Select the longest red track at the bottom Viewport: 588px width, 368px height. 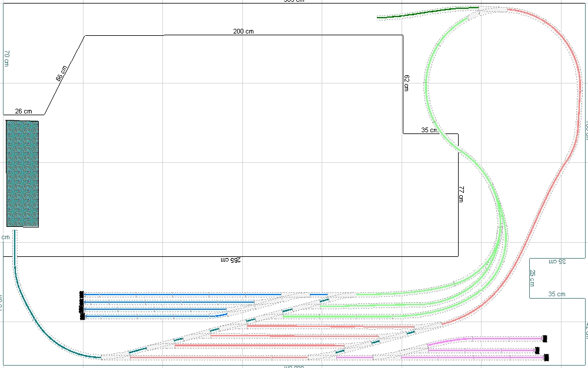[219, 358]
